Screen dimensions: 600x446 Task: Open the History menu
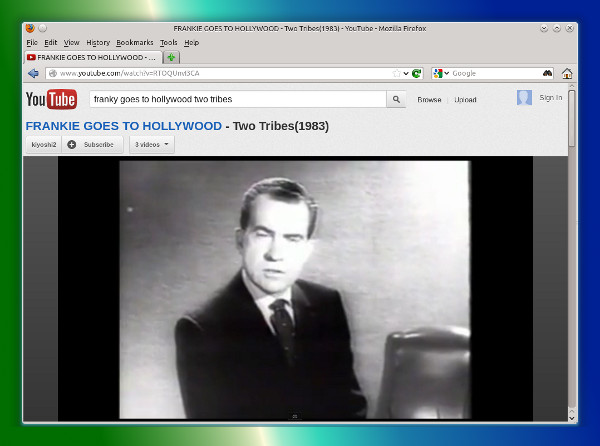pos(98,42)
